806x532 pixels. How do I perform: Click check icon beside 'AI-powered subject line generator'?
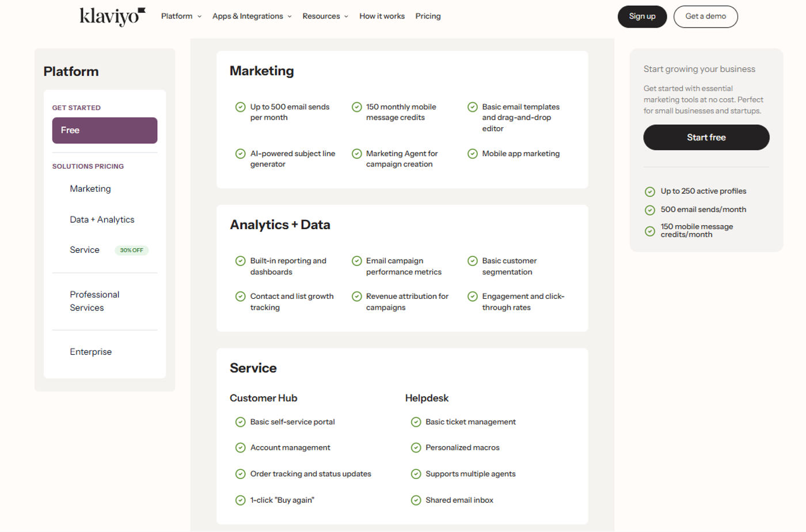(241, 154)
